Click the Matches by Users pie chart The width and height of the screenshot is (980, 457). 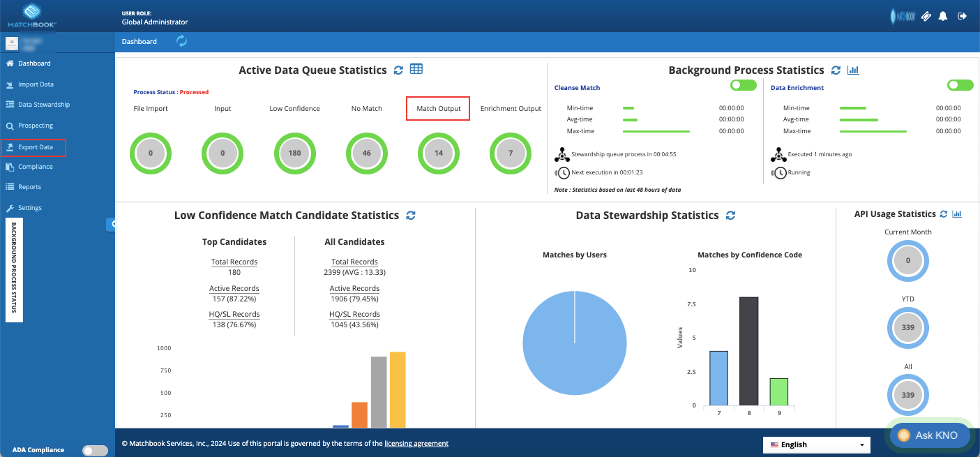click(575, 344)
